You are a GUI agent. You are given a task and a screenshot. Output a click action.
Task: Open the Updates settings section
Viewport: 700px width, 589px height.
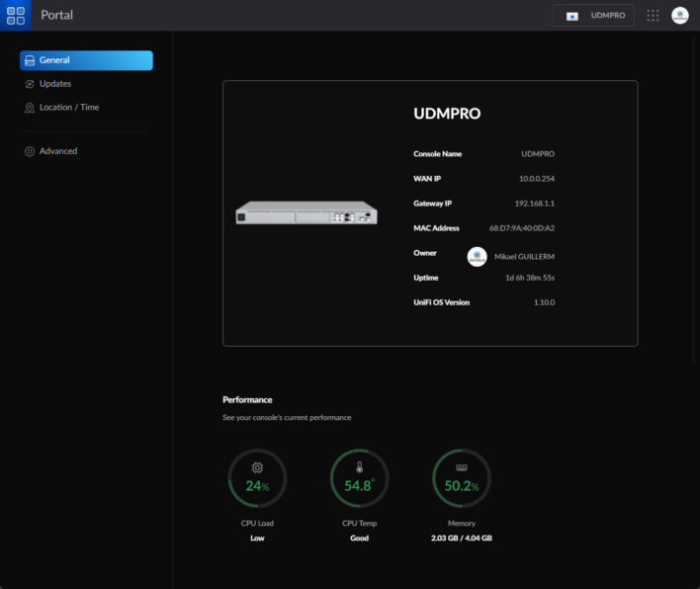click(55, 84)
